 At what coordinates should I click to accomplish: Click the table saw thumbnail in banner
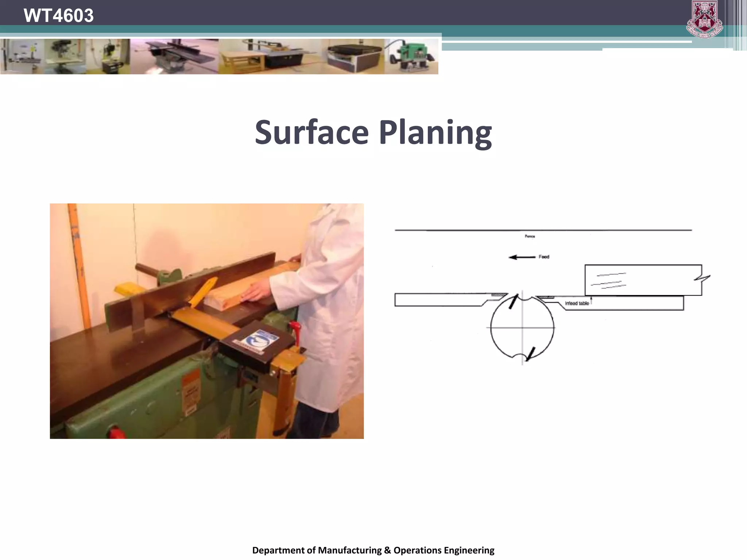(270, 57)
